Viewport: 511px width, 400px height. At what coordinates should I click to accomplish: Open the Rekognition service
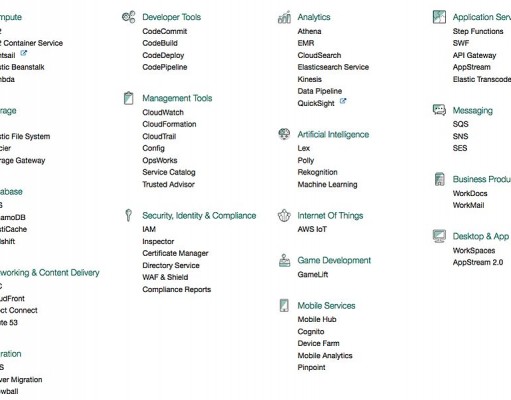[317, 172]
